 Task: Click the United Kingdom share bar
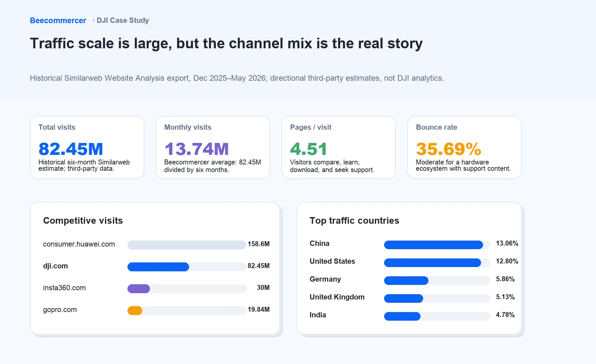point(404,298)
